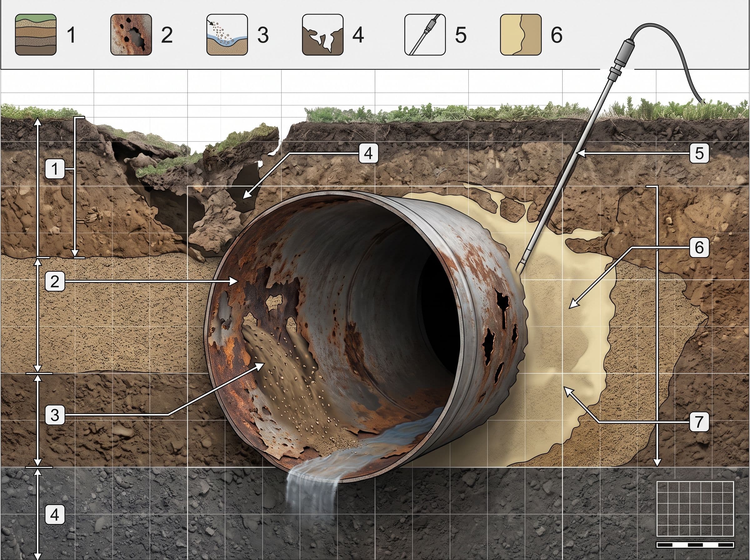
Task: Click callout label 7 on the right side
Action: point(699,422)
